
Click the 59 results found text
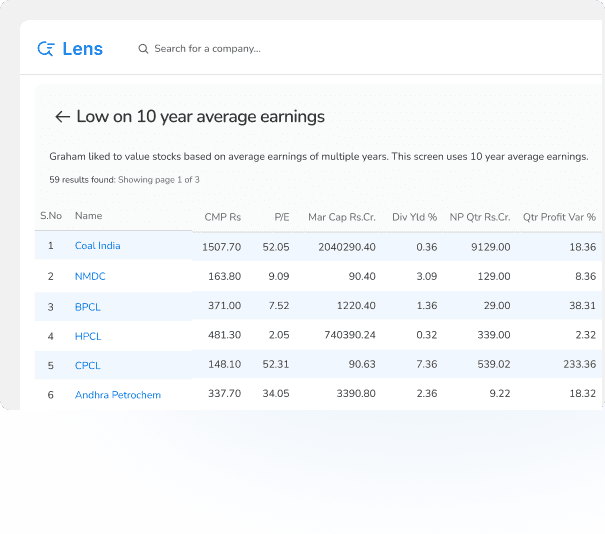tap(82, 180)
